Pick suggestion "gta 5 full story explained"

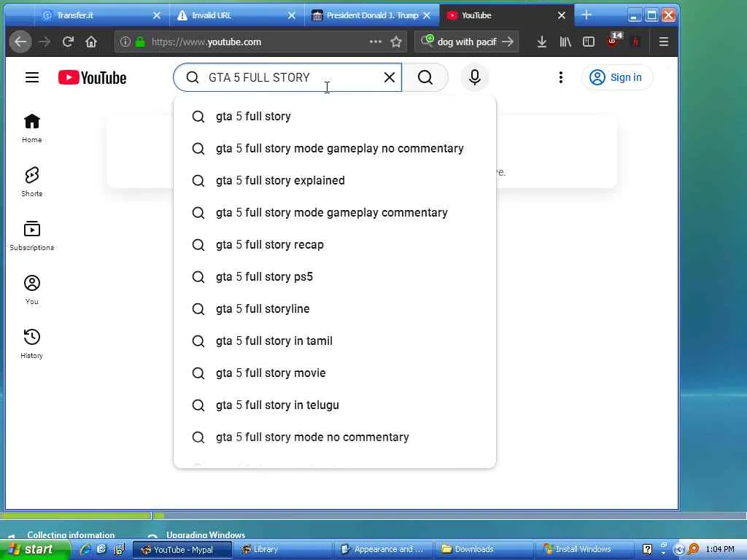335,181
